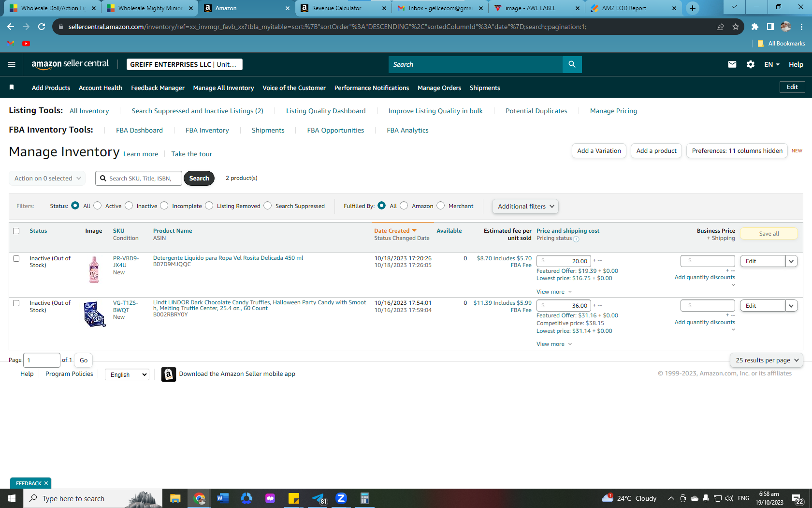The width and height of the screenshot is (812, 508).
Task: Open Manage Orders menu item
Action: pos(439,88)
